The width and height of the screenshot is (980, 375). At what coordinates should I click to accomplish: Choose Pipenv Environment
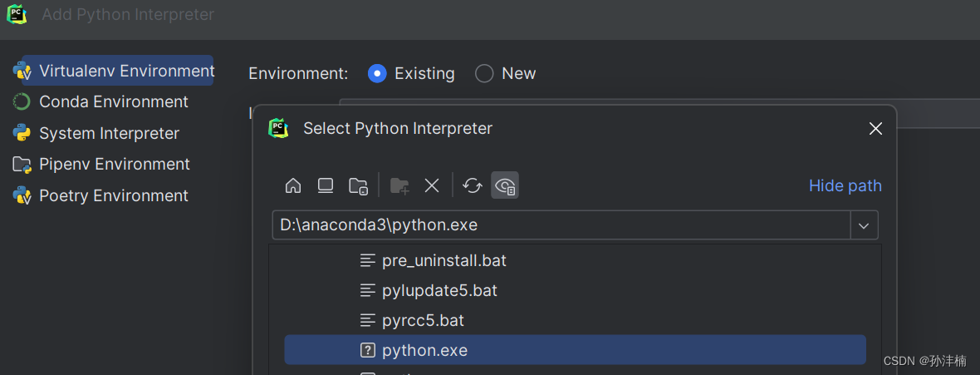pyautogui.click(x=114, y=164)
